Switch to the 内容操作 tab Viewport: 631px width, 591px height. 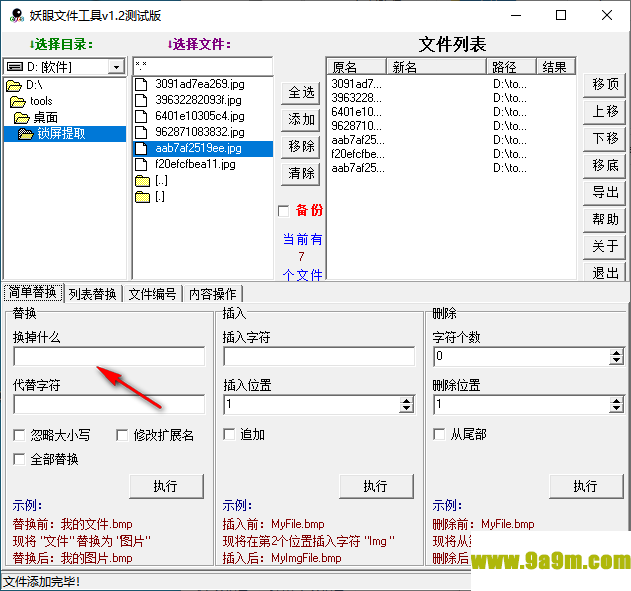212,294
